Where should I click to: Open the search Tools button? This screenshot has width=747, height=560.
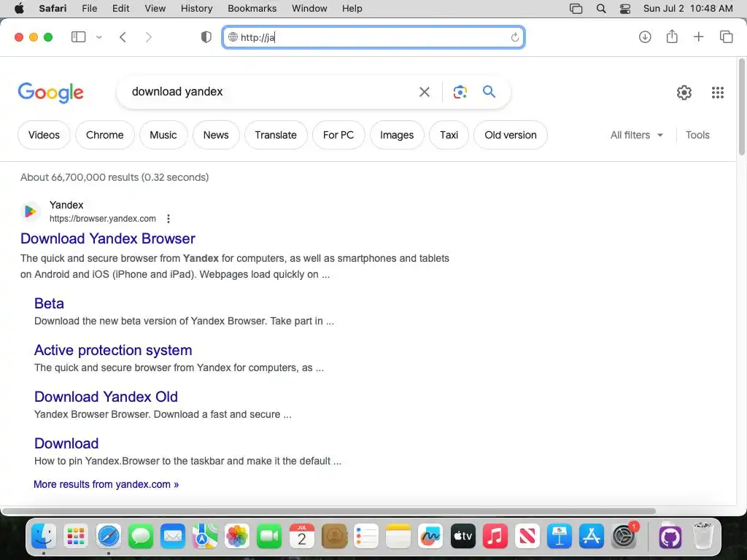point(697,135)
